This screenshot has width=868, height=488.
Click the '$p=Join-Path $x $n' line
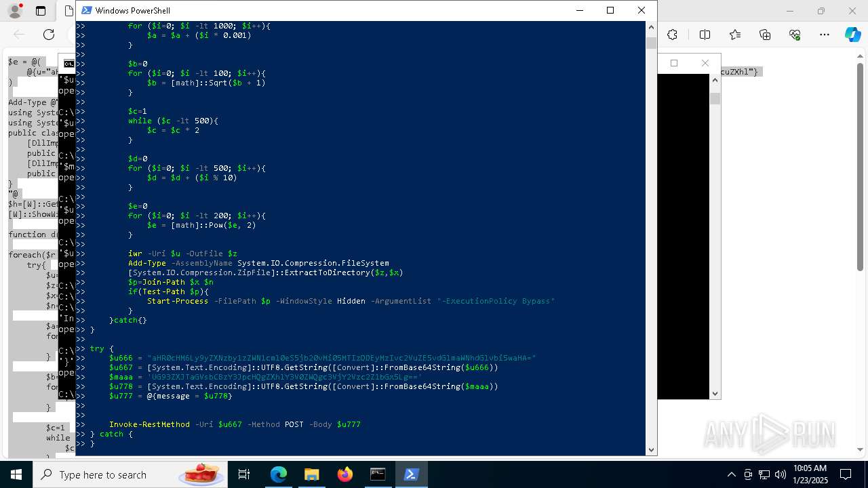[x=171, y=282]
